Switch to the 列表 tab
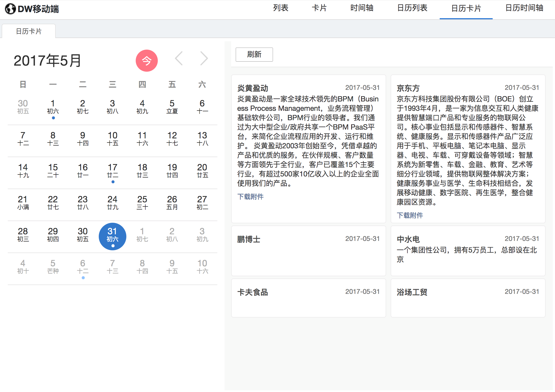Screen dimensions: 555x392 pyautogui.click(x=281, y=8)
